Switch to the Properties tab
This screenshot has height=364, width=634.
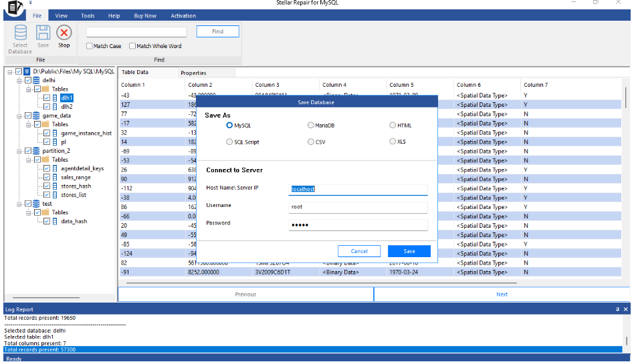(207, 73)
